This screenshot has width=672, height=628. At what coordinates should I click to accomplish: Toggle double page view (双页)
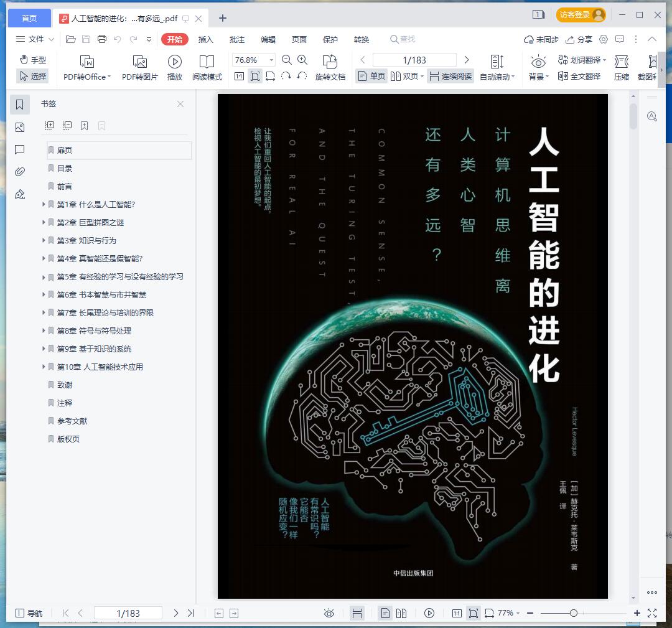[x=407, y=76]
